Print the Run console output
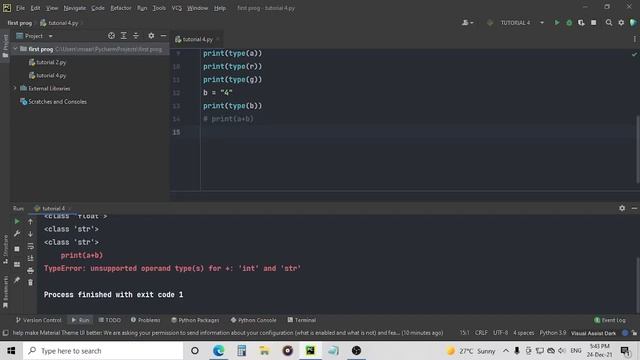 click(31, 271)
